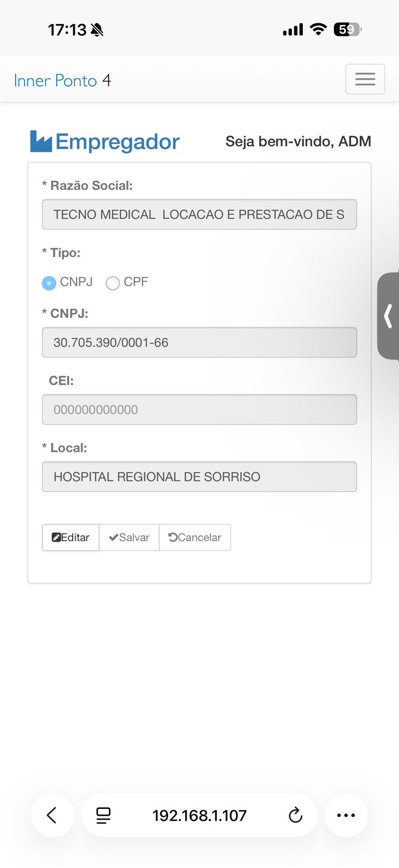
Task: Tap the battery indicator in status bar
Action: (x=347, y=29)
